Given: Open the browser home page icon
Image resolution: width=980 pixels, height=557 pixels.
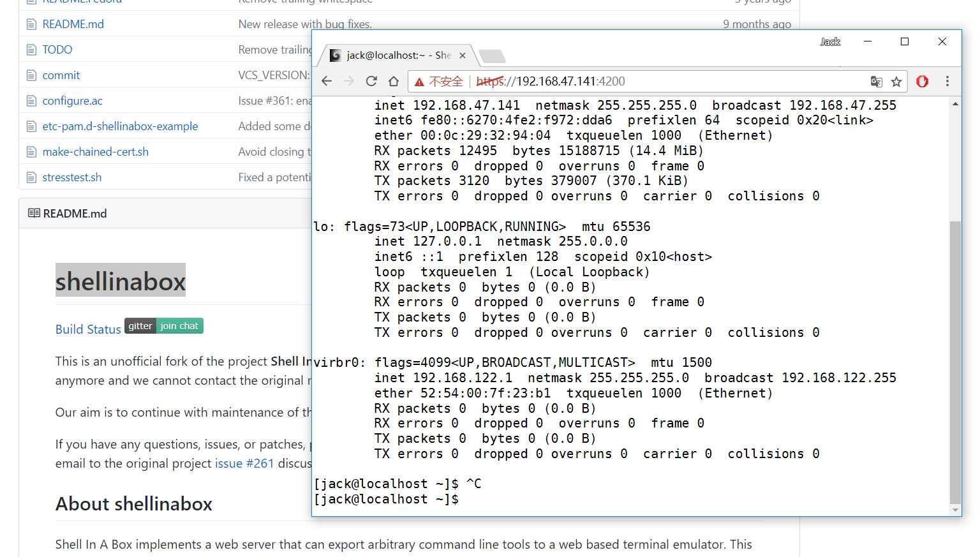Looking at the screenshot, I should [x=394, y=81].
